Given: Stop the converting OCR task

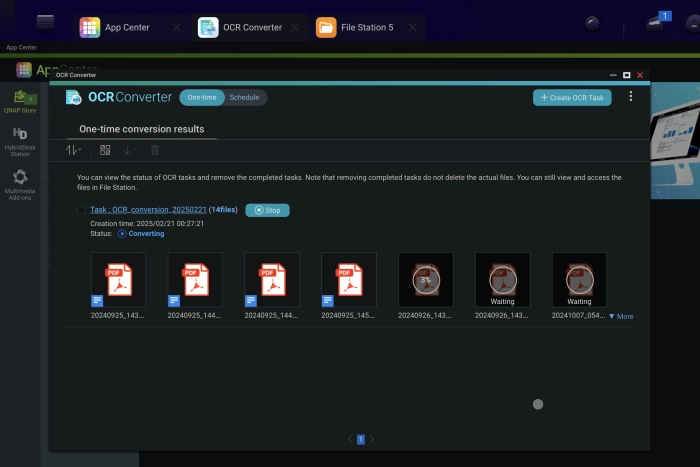Looking at the screenshot, I should [267, 210].
